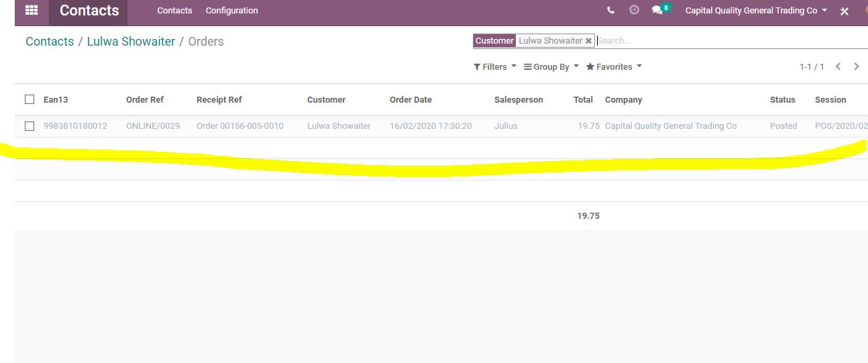This screenshot has height=363, width=868.
Task: Click the debug tools icon
Action: (845, 11)
